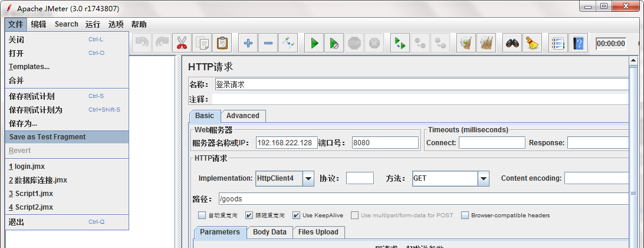
Task: Click the Undo arrow icon
Action: coord(143,43)
